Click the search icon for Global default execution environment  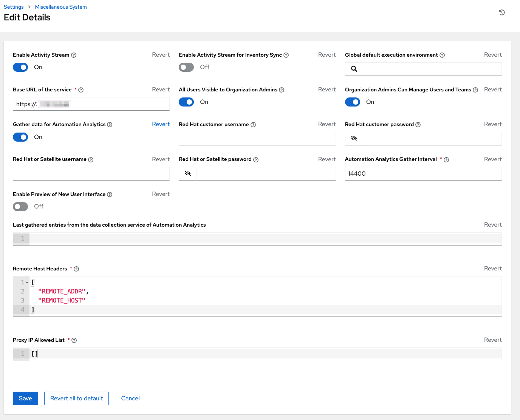click(354, 69)
